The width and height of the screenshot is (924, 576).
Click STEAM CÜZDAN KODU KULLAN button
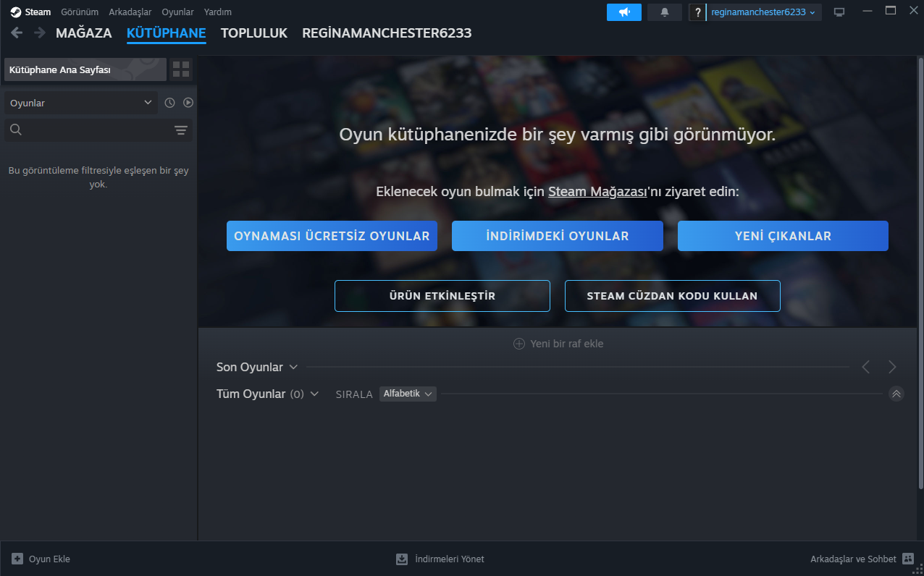click(x=673, y=296)
